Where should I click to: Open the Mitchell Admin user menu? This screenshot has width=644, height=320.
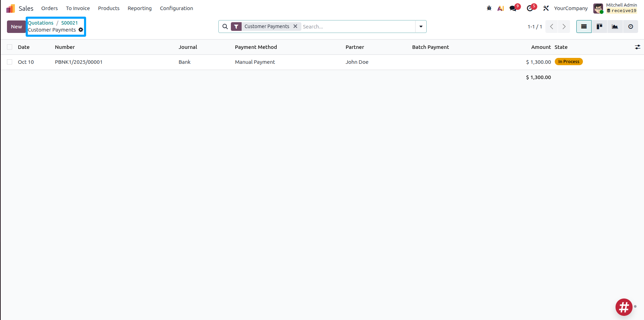[x=615, y=8]
